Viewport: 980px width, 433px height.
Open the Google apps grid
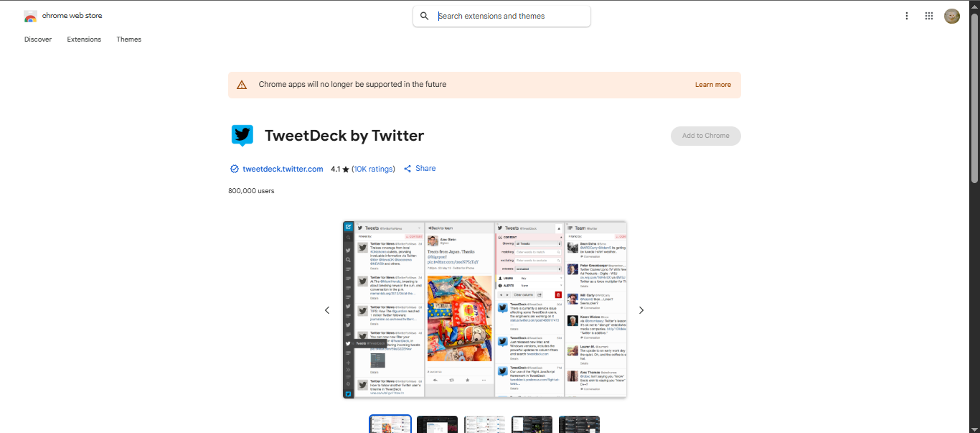point(929,16)
